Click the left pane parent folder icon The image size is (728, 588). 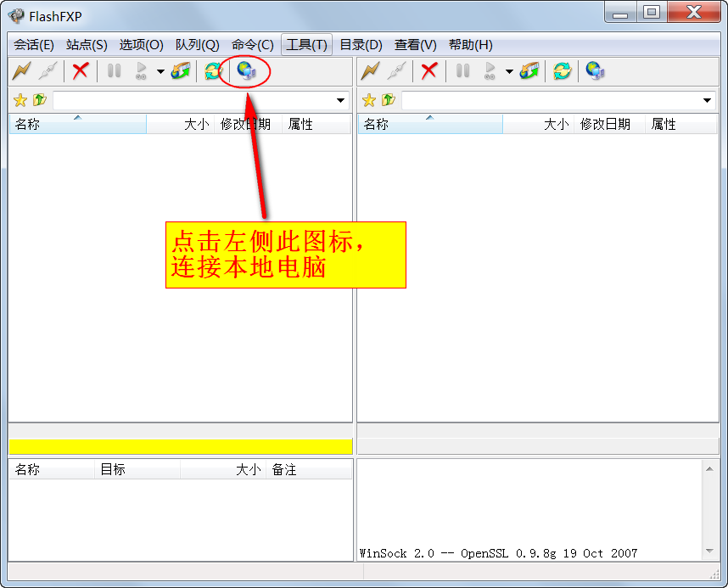(x=40, y=100)
